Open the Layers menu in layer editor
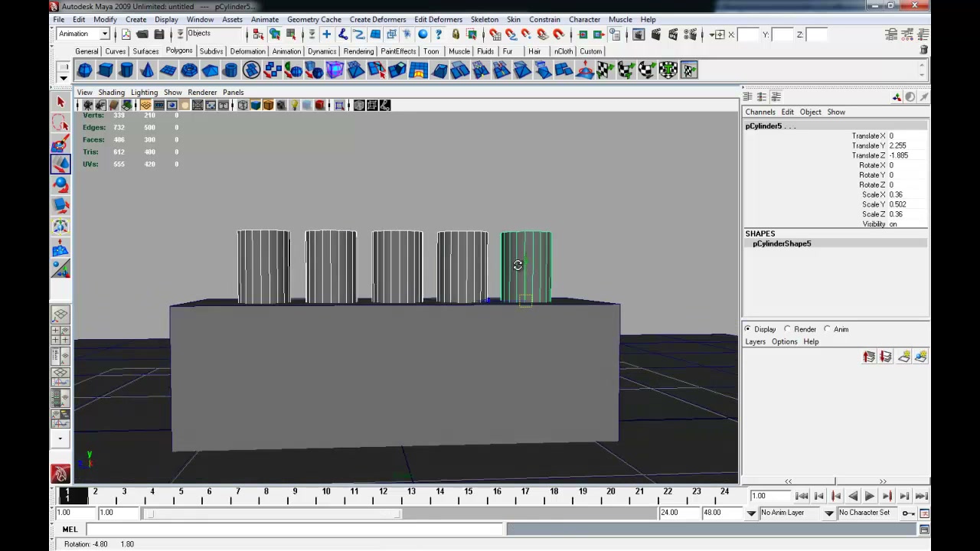This screenshot has height=551, width=980. (755, 341)
